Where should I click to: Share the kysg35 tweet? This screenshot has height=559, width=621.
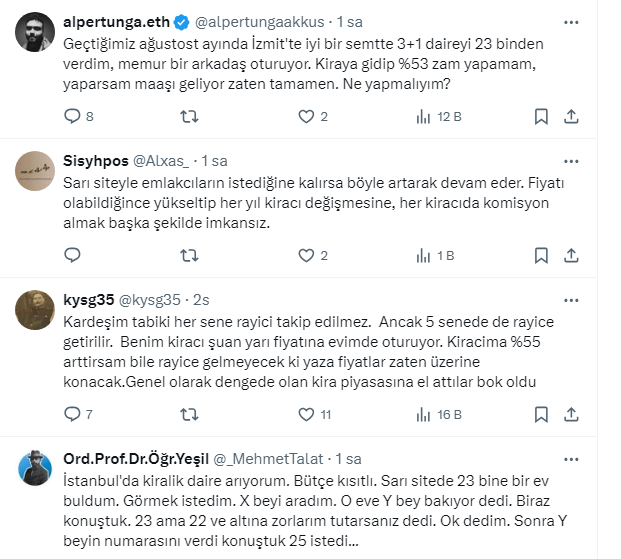[x=570, y=413]
